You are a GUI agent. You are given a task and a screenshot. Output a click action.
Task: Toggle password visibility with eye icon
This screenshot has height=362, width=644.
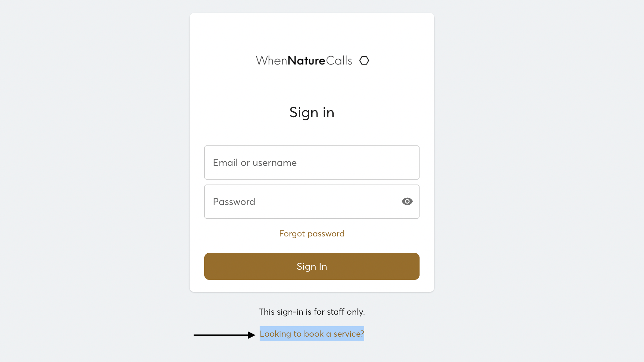point(407,202)
